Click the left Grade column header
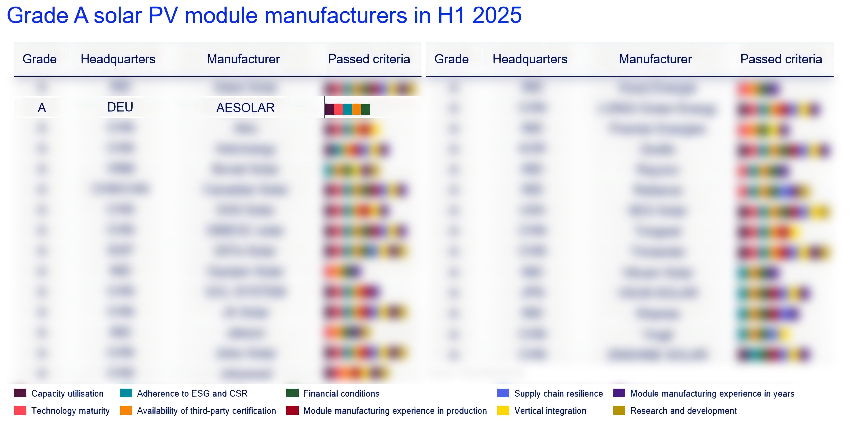868x421 pixels. pos(39,59)
